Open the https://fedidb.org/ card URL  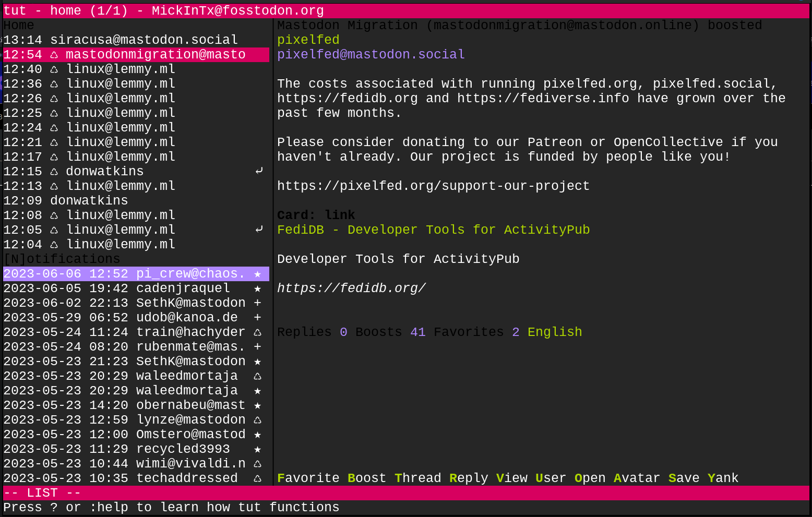click(352, 288)
